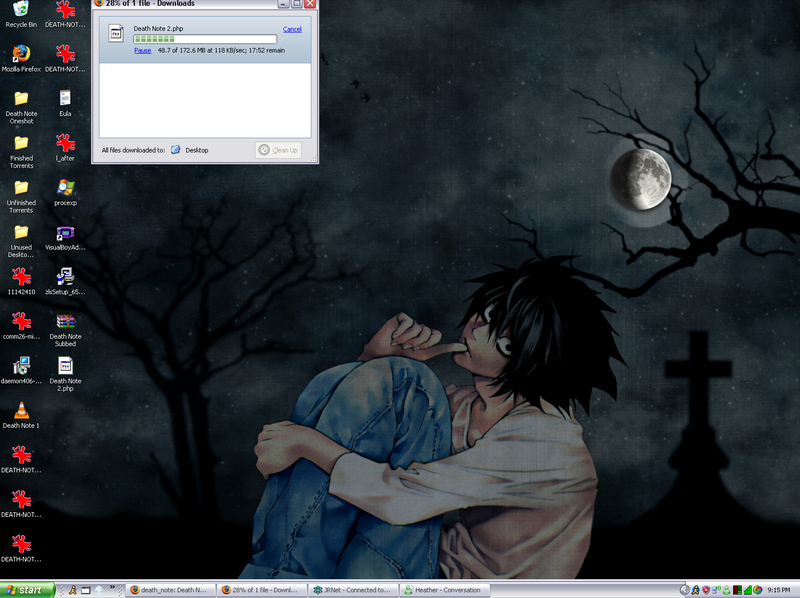Show hidden system tray icons arrow

685,590
